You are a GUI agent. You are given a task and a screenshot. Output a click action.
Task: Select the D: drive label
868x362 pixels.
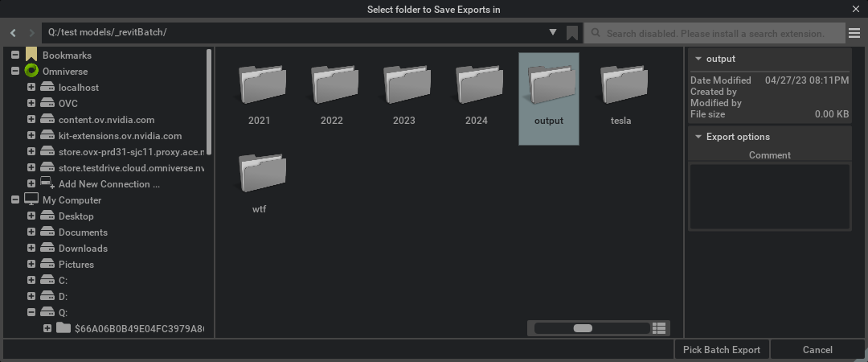[x=63, y=297]
